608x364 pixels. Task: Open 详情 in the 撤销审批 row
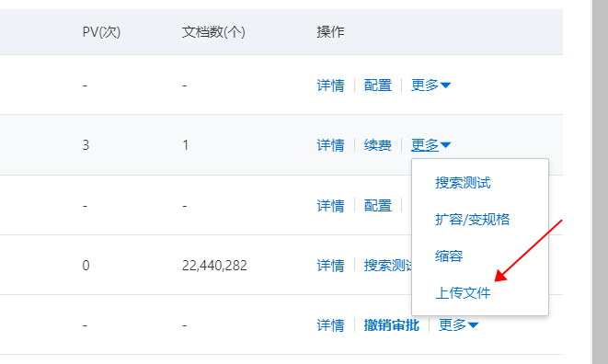tap(330, 325)
